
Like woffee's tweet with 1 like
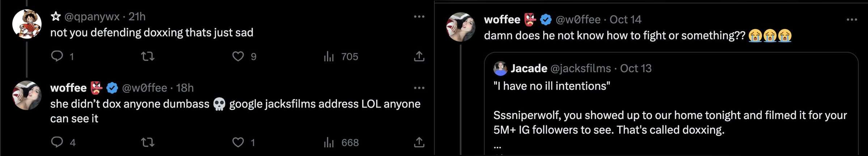[x=238, y=142]
